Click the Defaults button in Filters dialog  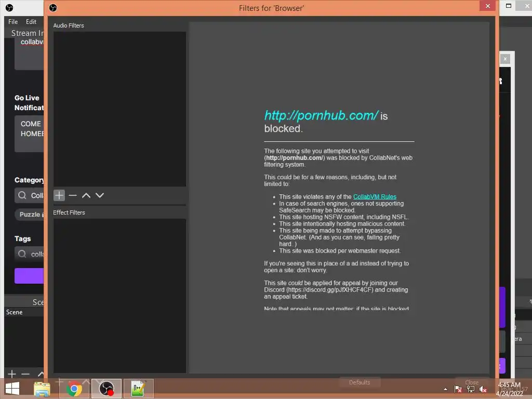click(360, 382)
